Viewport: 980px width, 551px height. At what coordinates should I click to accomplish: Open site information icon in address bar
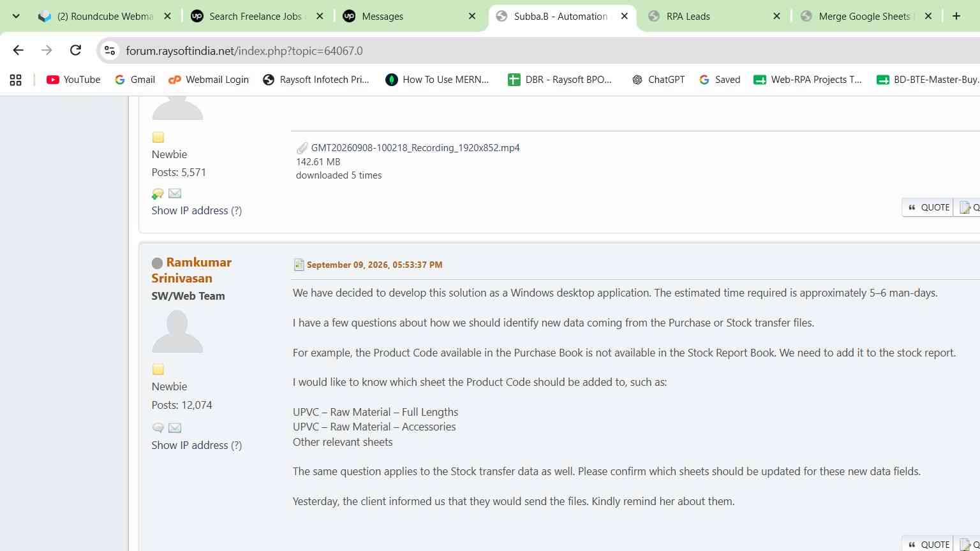[110, 50]
